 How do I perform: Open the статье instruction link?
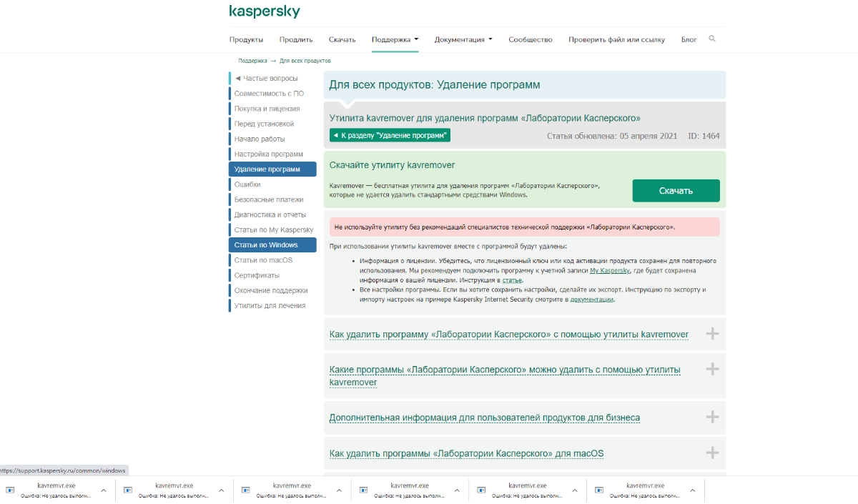(x=512, y=280)
